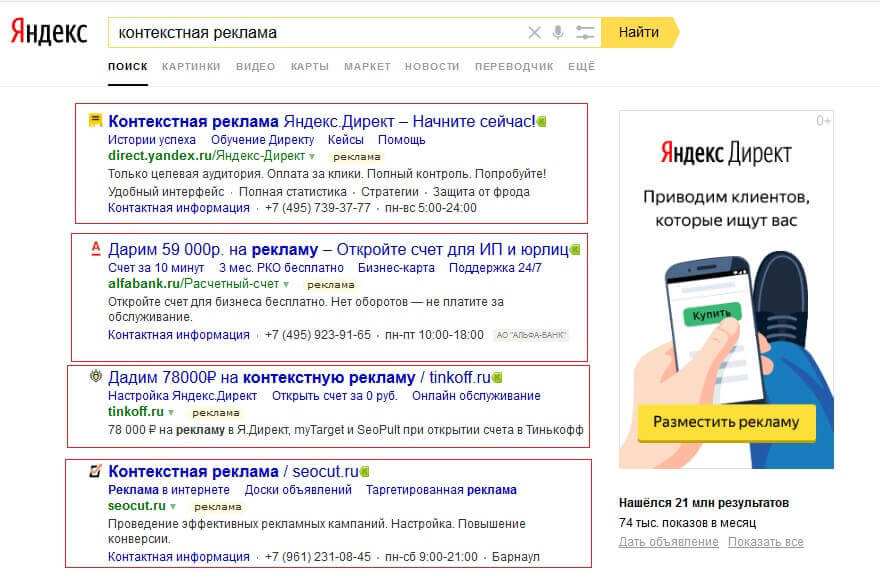Switch to the КАРТИНКИ tab

(x=189, y=65)
